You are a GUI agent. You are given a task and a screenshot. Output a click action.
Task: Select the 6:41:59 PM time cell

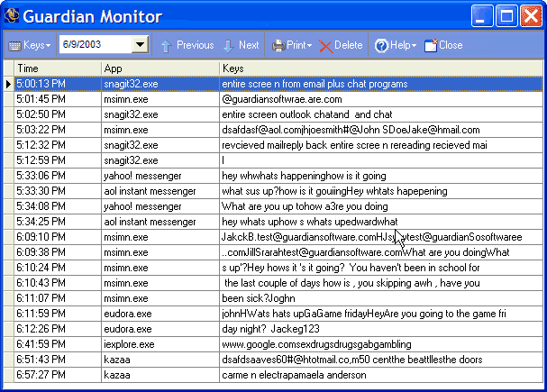point(58,344)
